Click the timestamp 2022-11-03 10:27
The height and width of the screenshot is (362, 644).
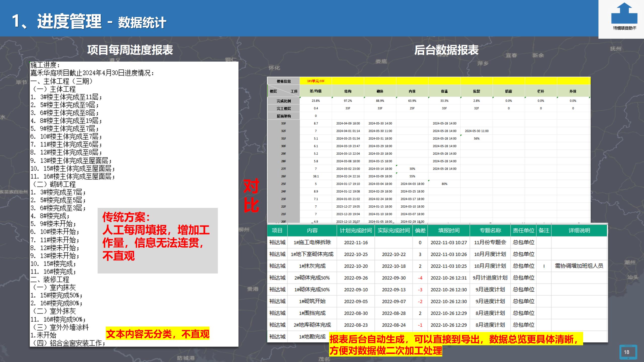pyautogui.click(x=449, y=242)
